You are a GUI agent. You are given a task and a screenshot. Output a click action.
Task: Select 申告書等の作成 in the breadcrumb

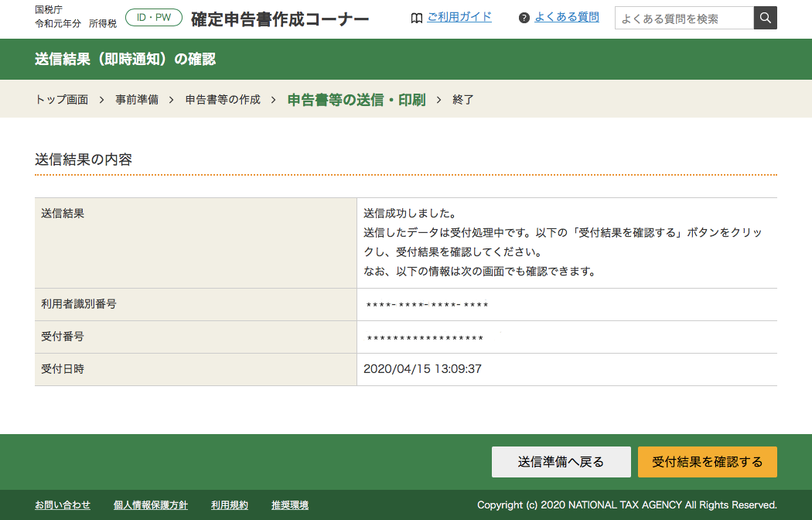click(222, 99)
